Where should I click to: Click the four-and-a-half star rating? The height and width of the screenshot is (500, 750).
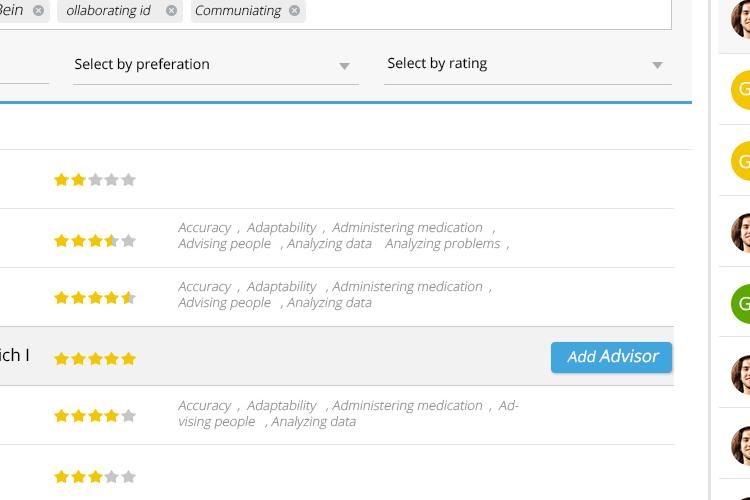pos(94,298)
